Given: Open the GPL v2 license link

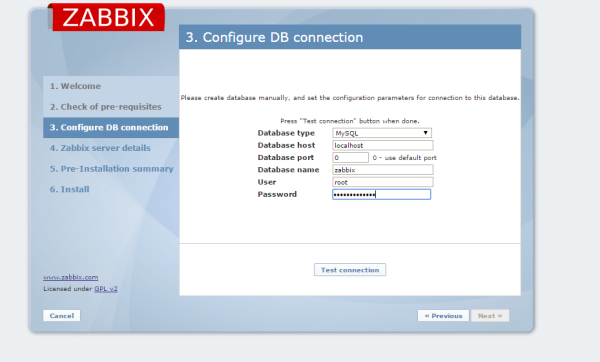Looking at the screenshot, I should pyautogui.click(x=106, y=289).
